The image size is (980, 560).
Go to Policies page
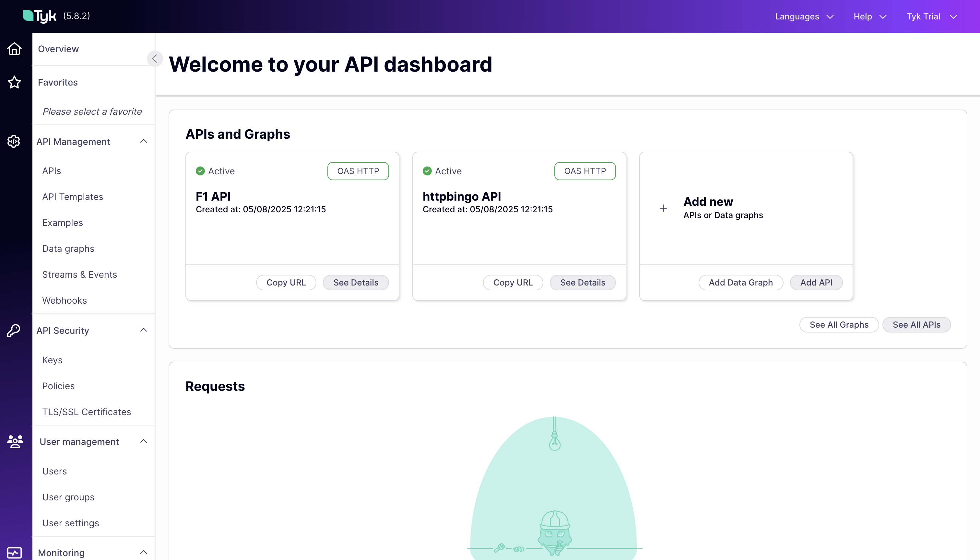(x=58, y=386)
